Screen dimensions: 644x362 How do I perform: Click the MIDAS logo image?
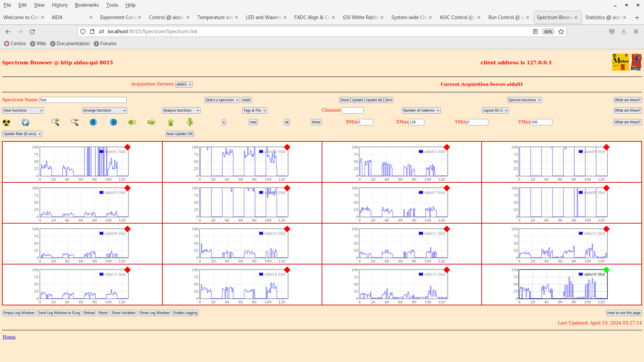click(621, 62)
